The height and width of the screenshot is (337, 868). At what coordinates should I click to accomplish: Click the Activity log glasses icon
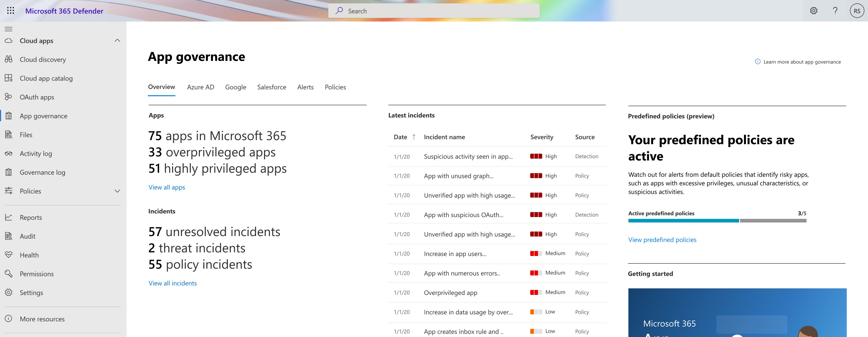9,153
